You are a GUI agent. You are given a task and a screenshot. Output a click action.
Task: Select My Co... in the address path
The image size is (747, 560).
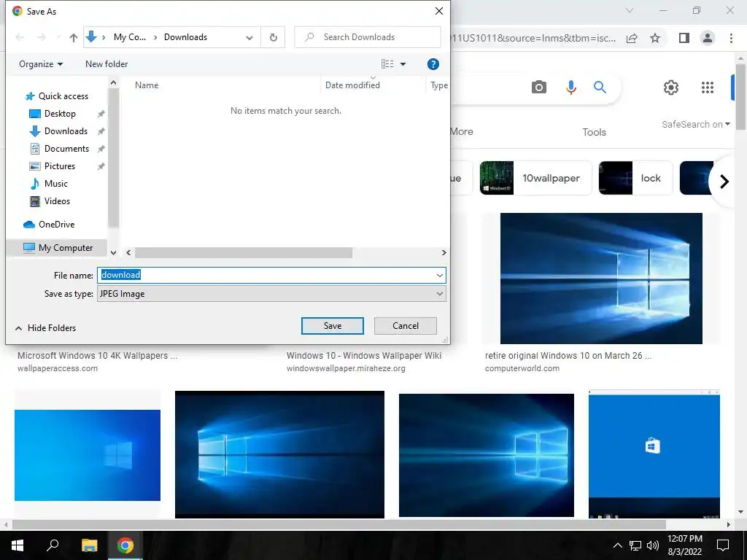130,37
